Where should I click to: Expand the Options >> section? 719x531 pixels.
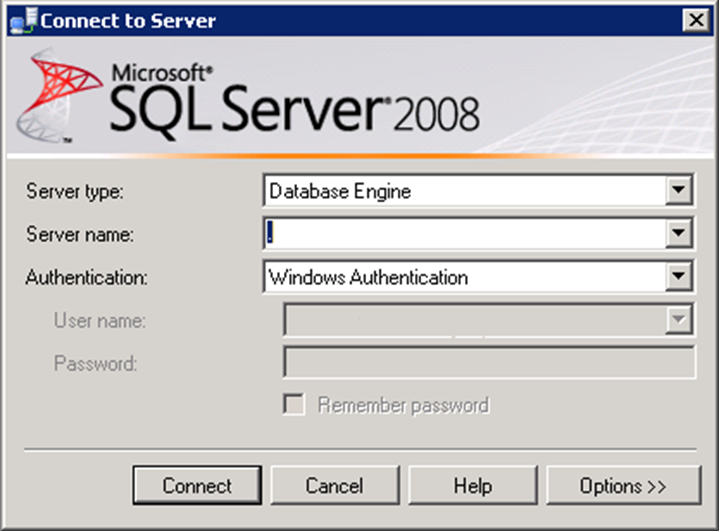click(x=624, y=486)
